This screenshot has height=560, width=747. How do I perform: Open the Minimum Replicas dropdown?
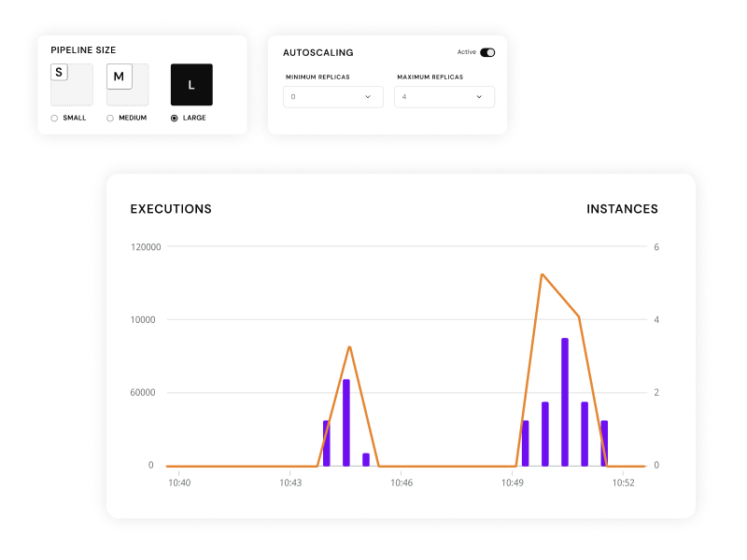(333, 97)
